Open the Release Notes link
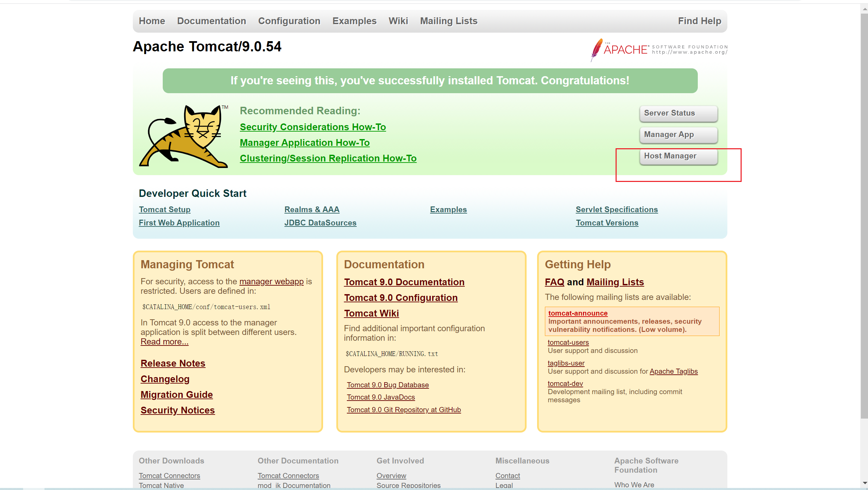The height and width of the screenshot is (490, 868). [173, 364]
